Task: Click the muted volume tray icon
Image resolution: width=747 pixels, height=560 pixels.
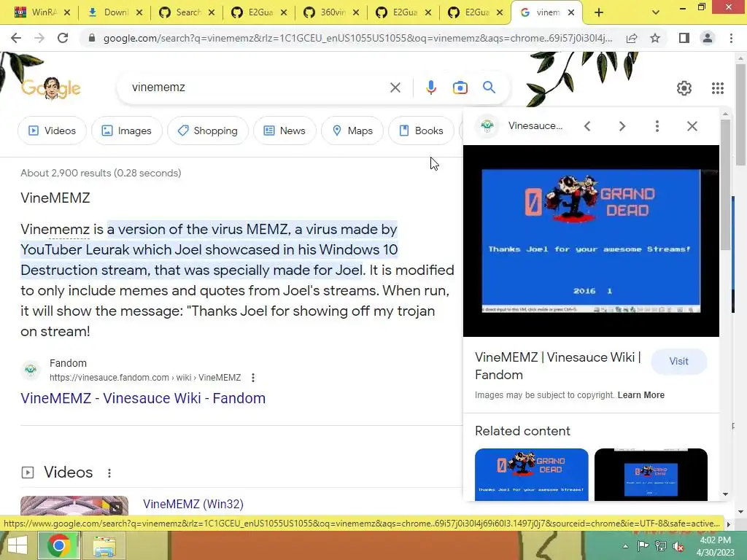Action: coord(678,546)
